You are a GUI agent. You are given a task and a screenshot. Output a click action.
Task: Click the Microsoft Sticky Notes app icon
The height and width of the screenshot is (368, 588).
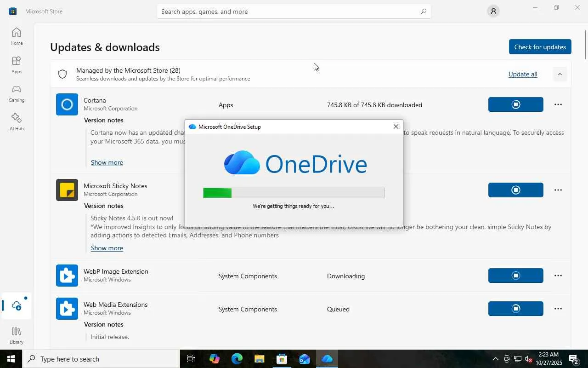tap(67, 190)
